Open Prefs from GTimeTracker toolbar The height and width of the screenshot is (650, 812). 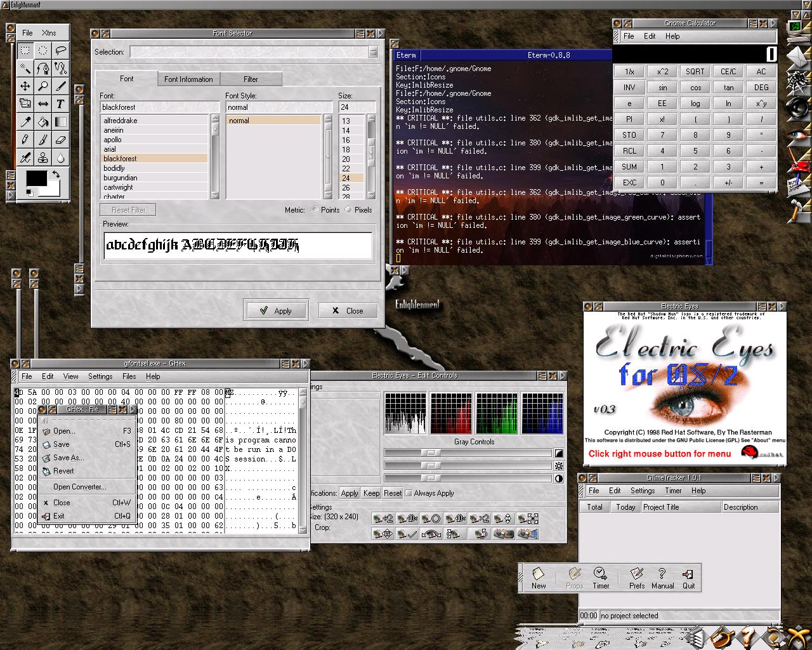point(637,578)
